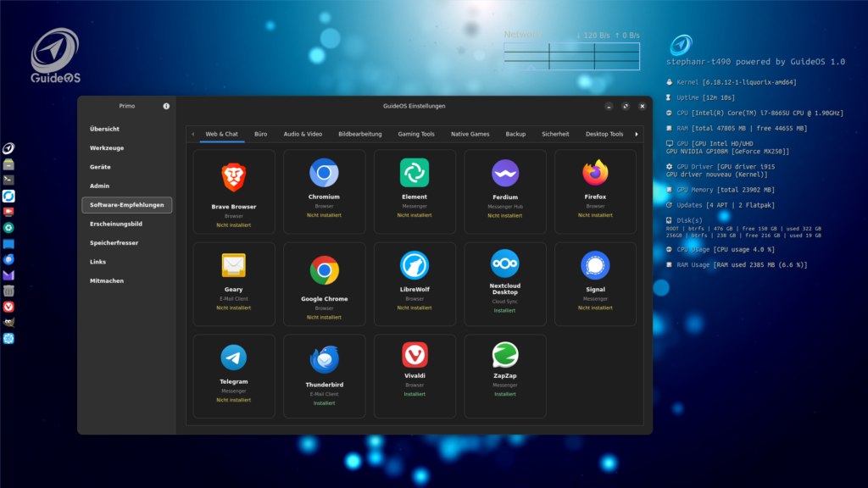The width and height of the screenshot is (868, 488).
Task: Open the Bildbearbeitung tab
Action: [359, 134]
